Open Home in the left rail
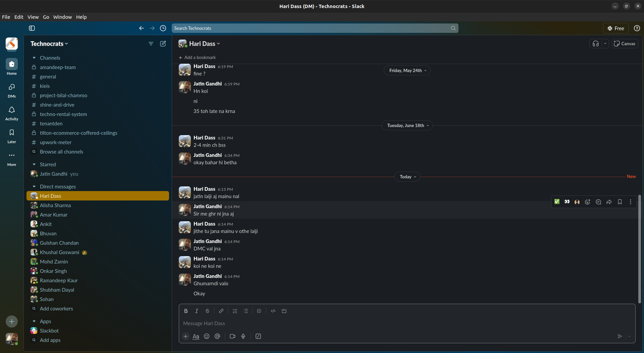The height and width of the screenshot is (353, 644). click(12, 67)
